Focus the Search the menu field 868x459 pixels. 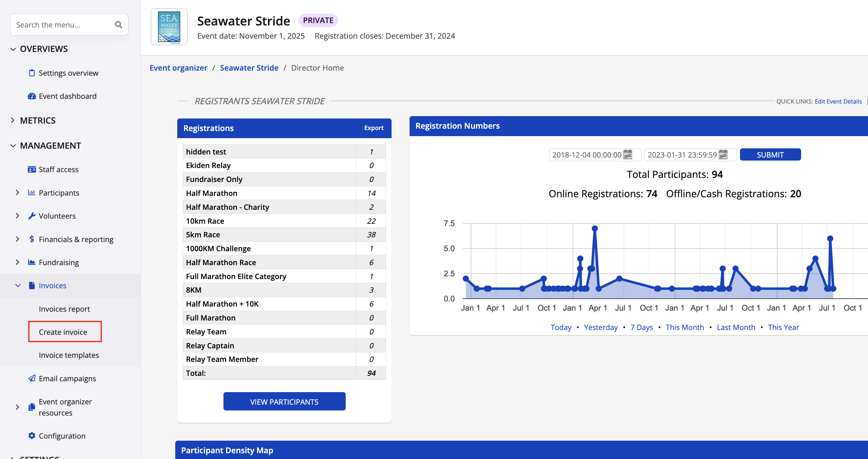(x=63, y=25)
